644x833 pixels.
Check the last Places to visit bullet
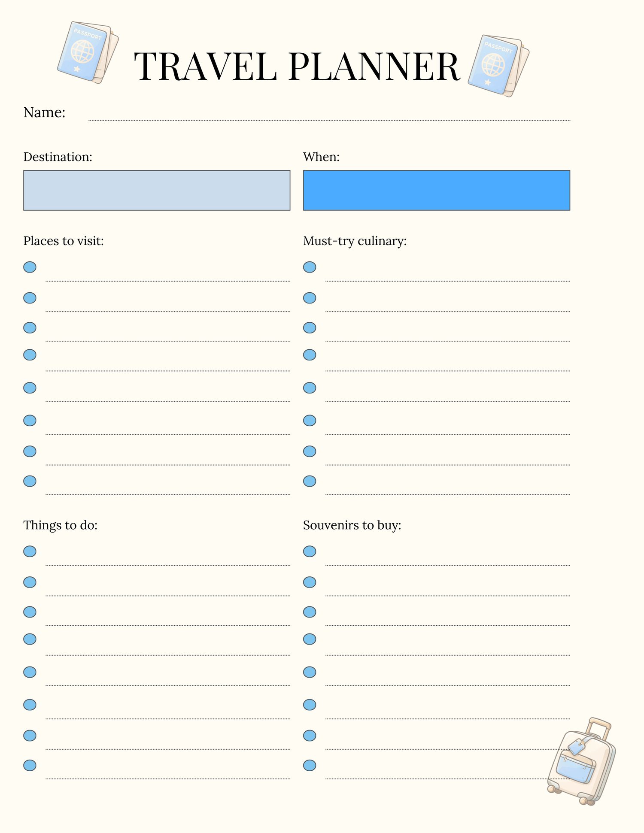30,481
